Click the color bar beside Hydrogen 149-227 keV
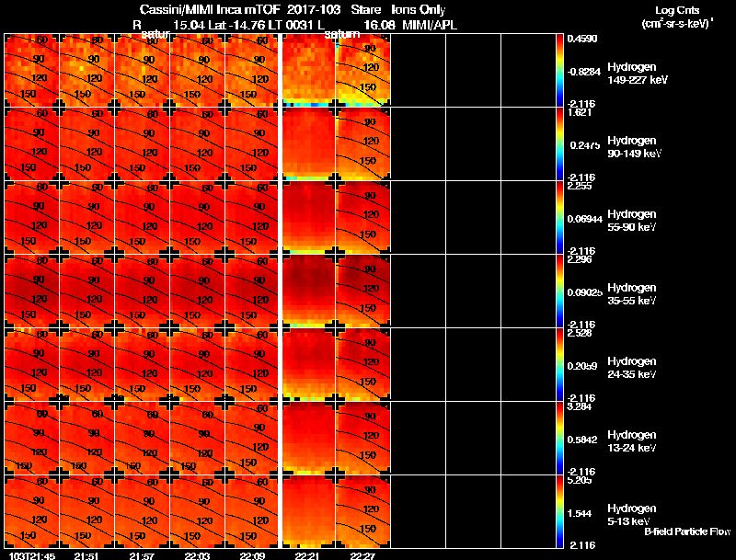736x560 pixels. pos(559,71)
